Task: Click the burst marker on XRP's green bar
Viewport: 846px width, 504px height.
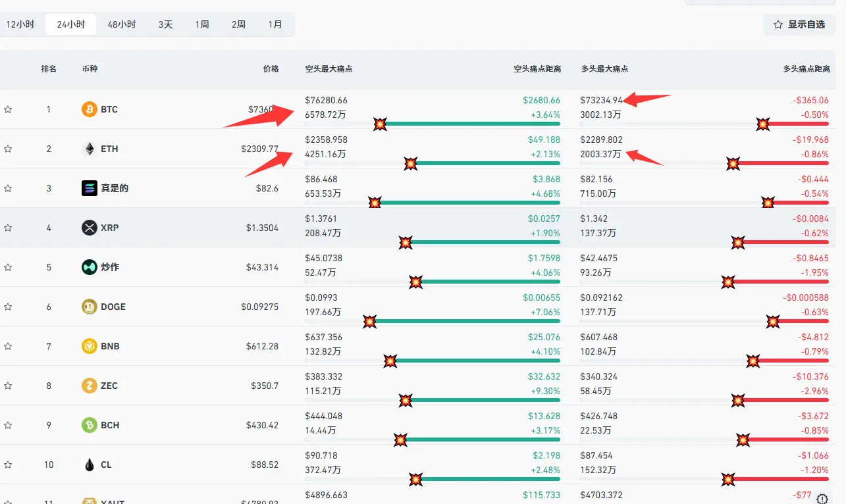Action: (406, 242)
